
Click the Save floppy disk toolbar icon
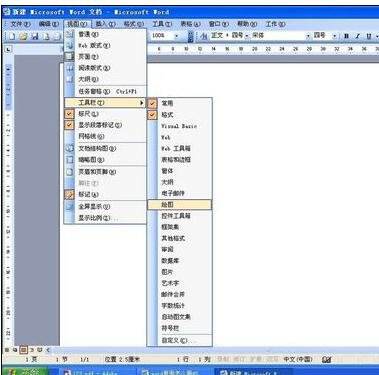pos(35,36)
